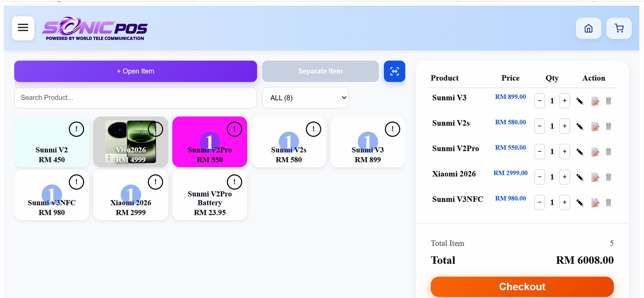
Task: Show info for the Vivo2026 card
Action: pos(155,129)
